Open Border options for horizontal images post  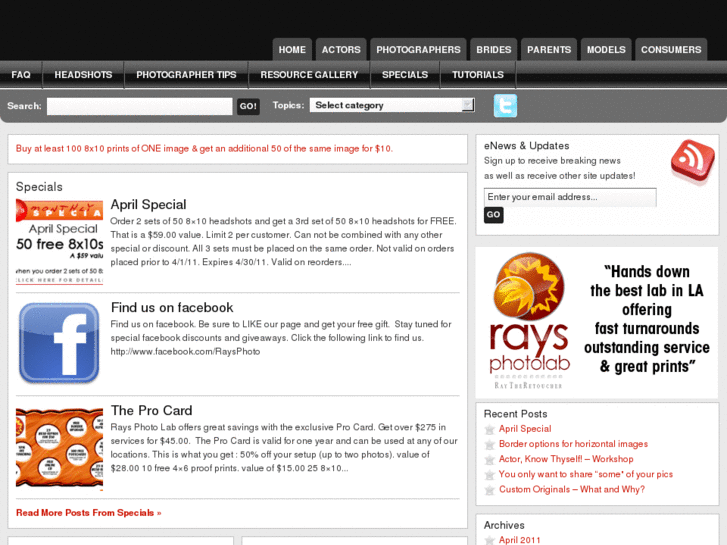pyautogui.click(x=573, y=444)
